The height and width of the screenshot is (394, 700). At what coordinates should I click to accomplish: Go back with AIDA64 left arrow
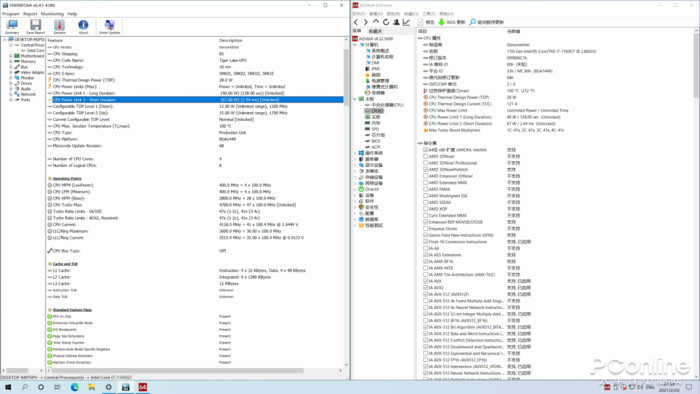tap(356, 22)
